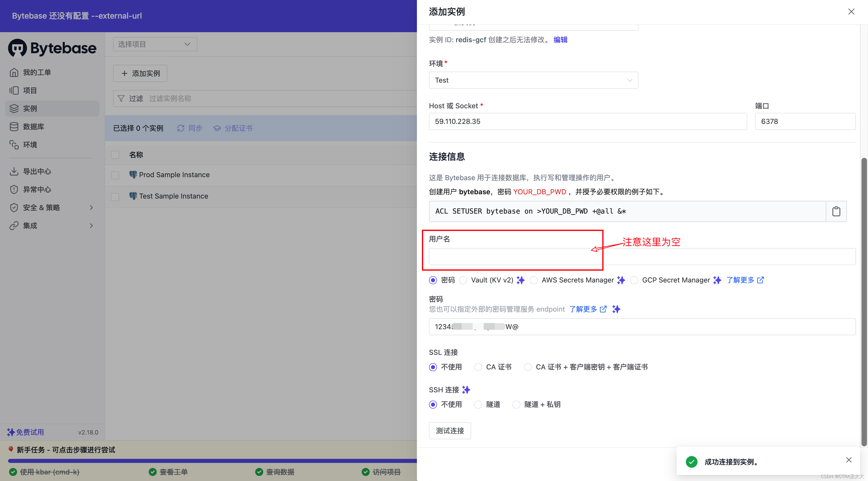
Task: Click sparkle icon beside GCP Secret Manager
Action: coord(717,280)
